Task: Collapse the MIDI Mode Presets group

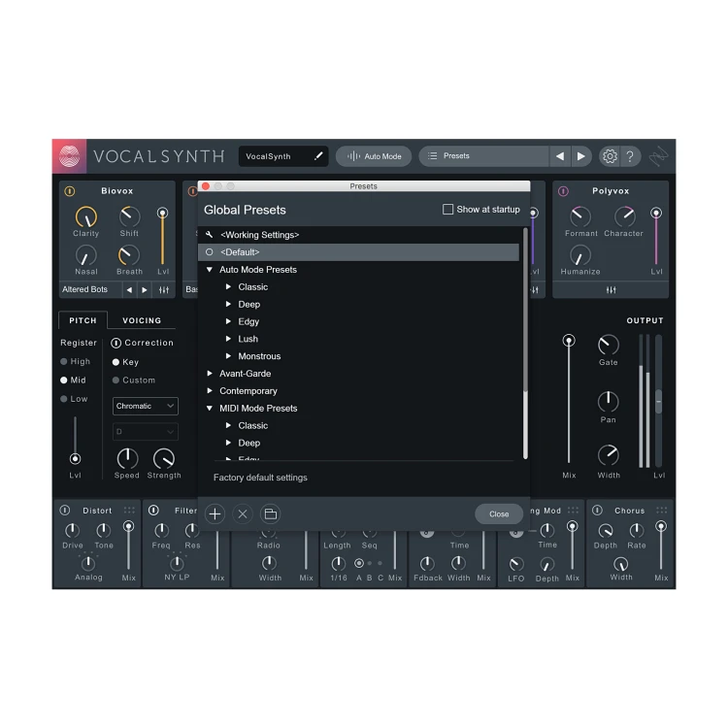Action: [210, 409]
